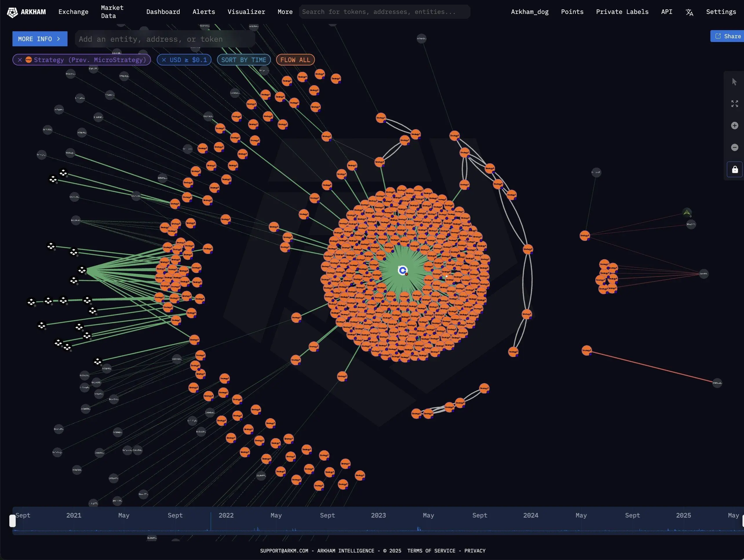
Task: Open the PRIVACY link
Action: pos(475,550)
